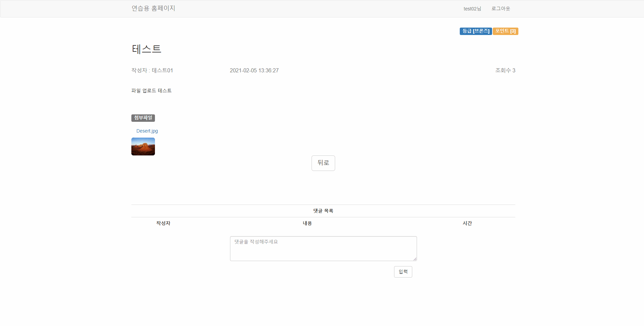Open the 연습용 홈페이지 home link
The image size is (644, 326).
click(153, 8)
